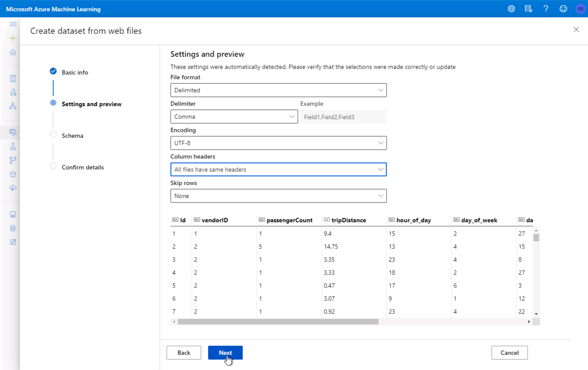Open the Datastores database icon
Image resolution: width=588 pixels, height=370 pixels.
tap(13, 228)
